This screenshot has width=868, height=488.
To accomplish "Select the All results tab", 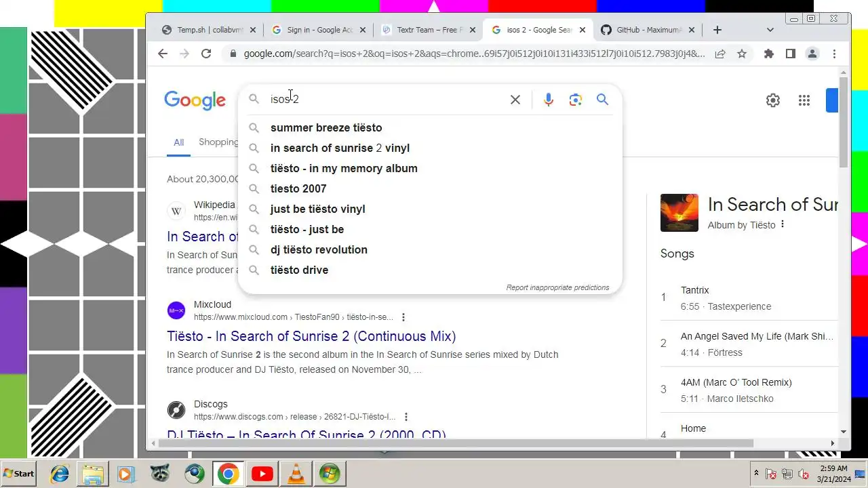I will pos(178,142).
